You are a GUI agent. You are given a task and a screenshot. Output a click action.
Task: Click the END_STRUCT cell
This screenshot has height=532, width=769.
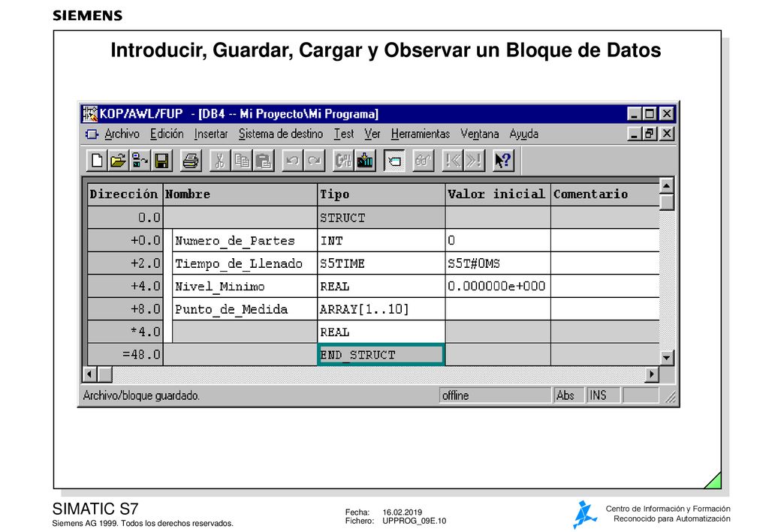pyautogui.click(x=381, y=355)
